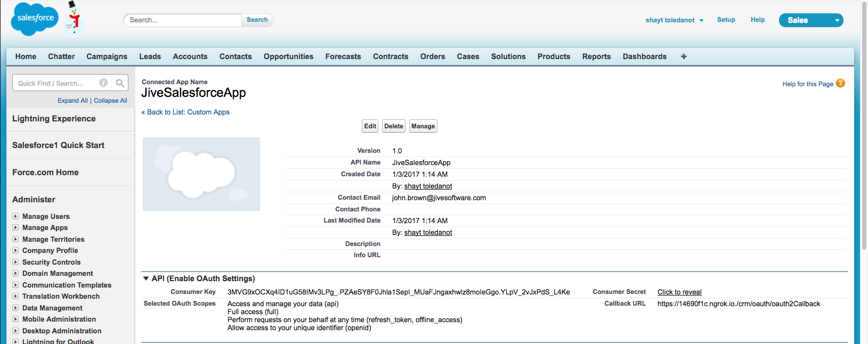This screenshot has height=344, width=868.
Task: Click the Consumer Key value text
Action: pos(399,292)
